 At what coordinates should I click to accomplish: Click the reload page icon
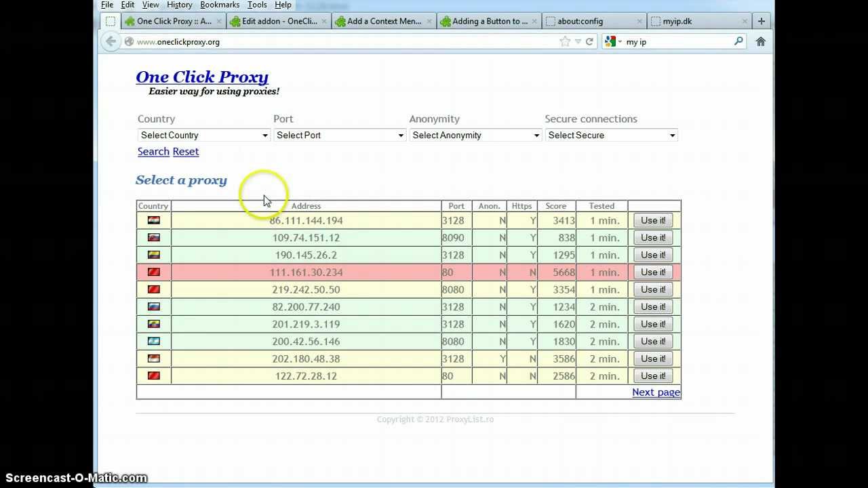(x=589, y=41)
